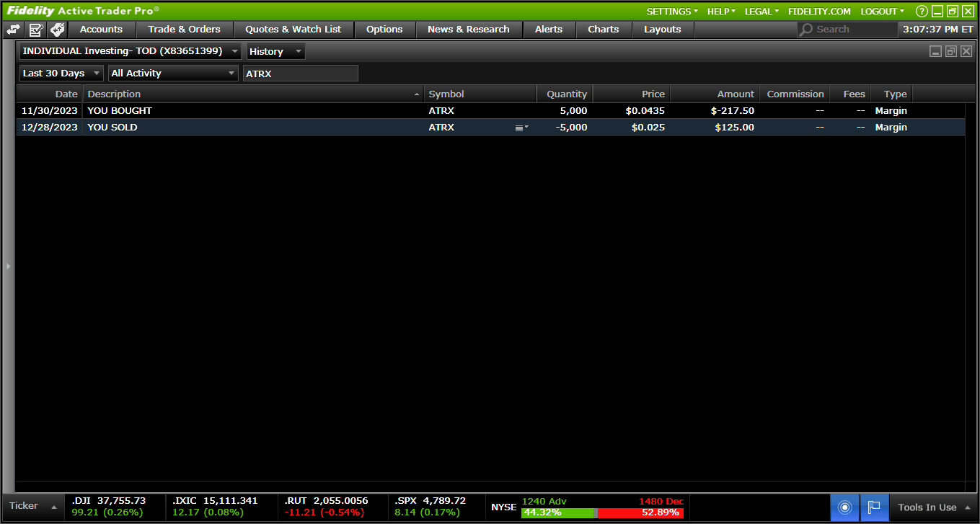Viewport: 980px width, 524px height.
Task: Open the trade ticket notepad icon
Action: coord(36,30)
